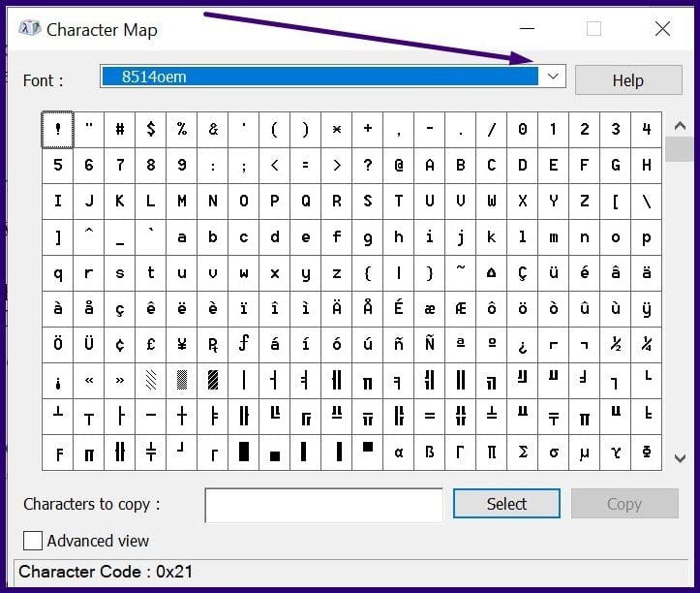Click the 8514oem font combo box
The height and width of the screenshot is (593, 700).
[320, 77]
